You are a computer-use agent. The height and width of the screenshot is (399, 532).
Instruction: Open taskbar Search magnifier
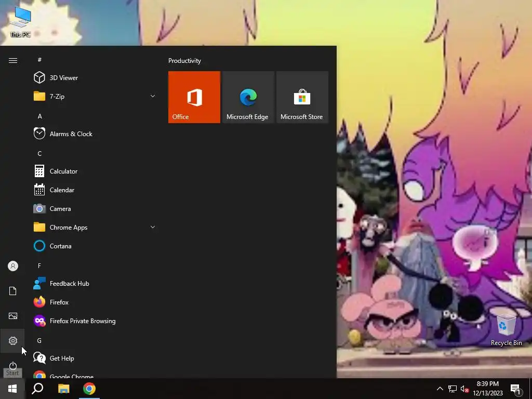(x=37, y=389)
